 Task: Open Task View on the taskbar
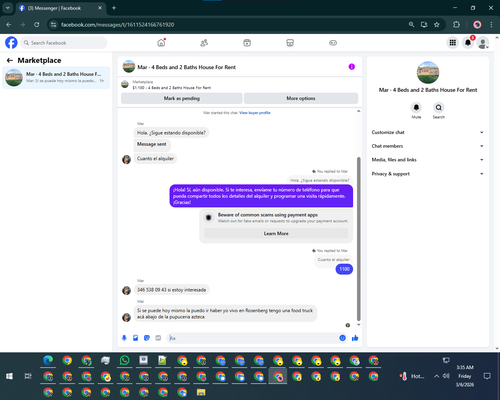click(x=28, y=376)
